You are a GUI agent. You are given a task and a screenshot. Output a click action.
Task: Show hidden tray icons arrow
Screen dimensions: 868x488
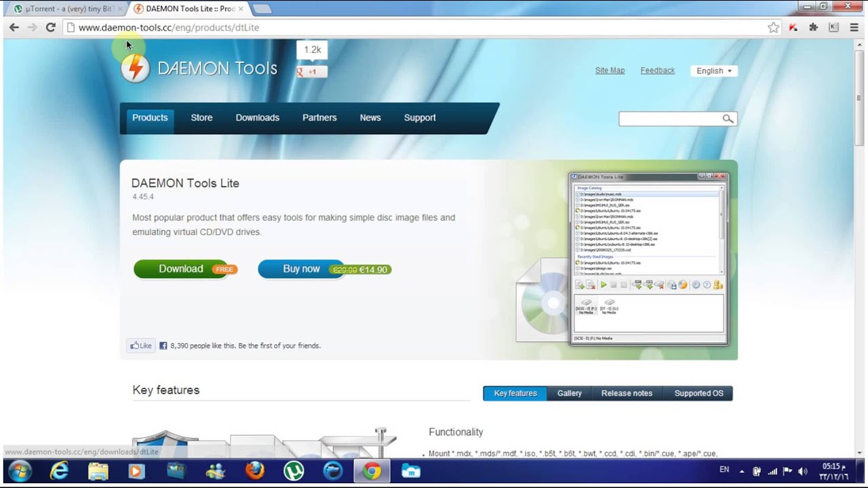[x=741, y=471]
